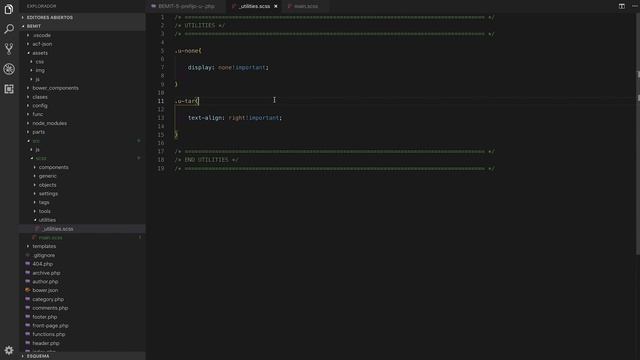
Task: Open the Search view in activity bar
Action: (9, 29)
